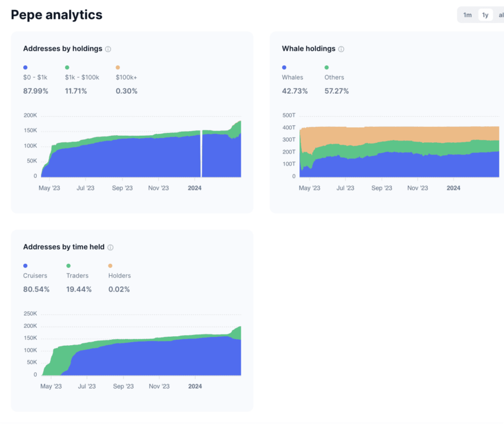This screenshot has height=424, width=504.
Task: Select the 87.99% value
Action: (36, 91)
